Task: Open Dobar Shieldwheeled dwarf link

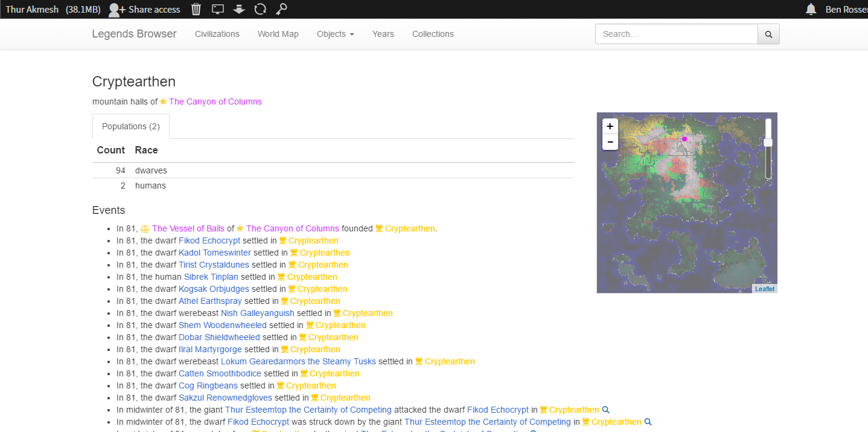Action: coord(219,337)
